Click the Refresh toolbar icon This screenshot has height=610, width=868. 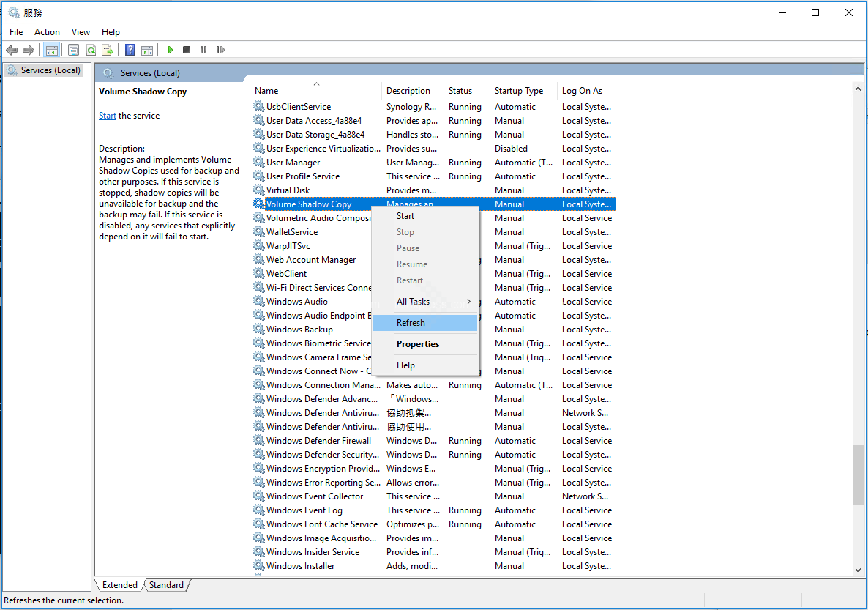(x=91, y=50)
